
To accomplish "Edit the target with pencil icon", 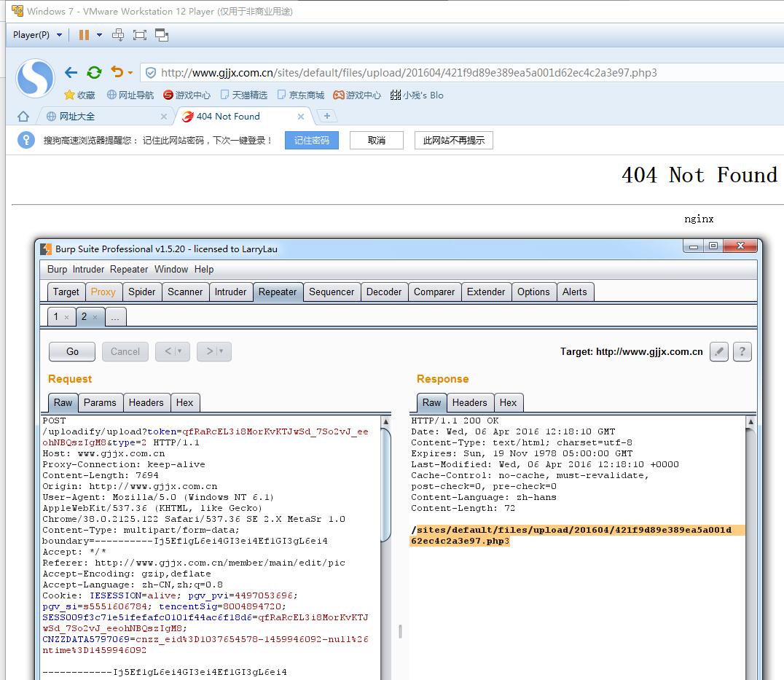I will coord(719,351).
